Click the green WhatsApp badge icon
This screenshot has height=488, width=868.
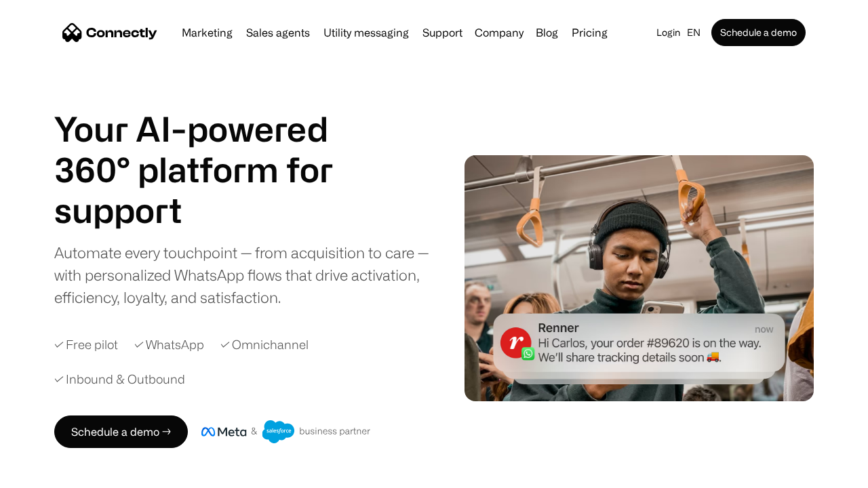[528, 354]
